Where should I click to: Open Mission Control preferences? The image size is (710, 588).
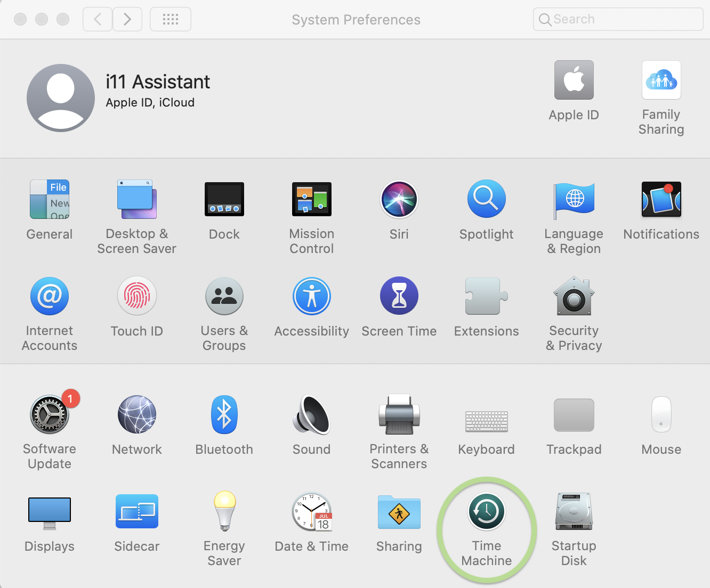click(312, 199)
